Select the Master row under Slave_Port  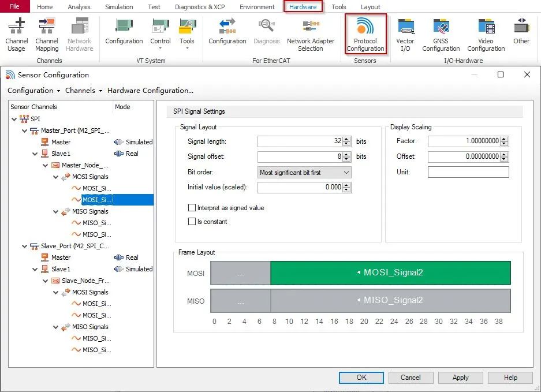tap(61, 257)
